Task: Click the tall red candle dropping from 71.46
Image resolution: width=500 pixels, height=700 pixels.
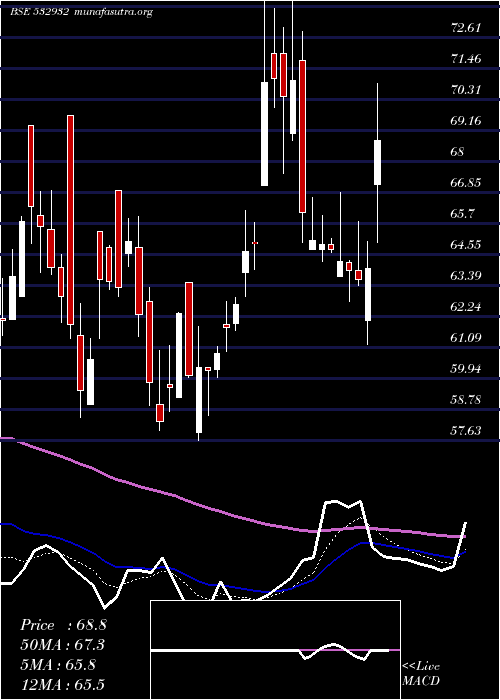Action: 302,136
